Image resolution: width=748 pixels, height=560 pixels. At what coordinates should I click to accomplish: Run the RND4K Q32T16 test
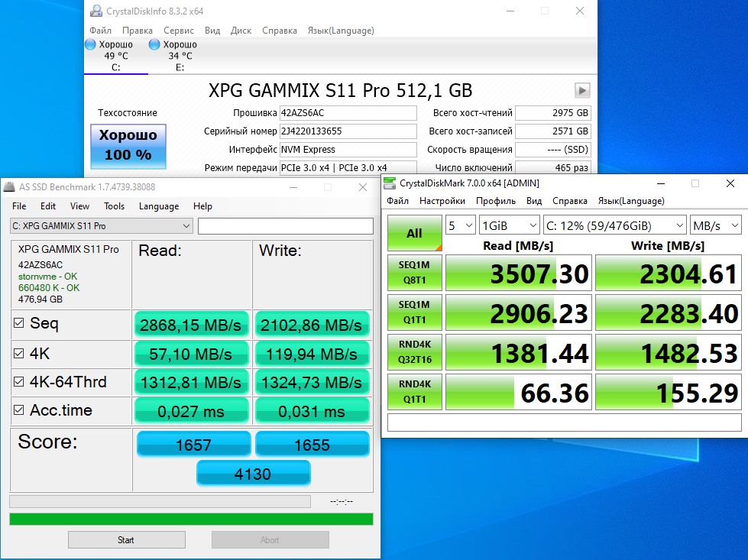[x=415, y=351]
